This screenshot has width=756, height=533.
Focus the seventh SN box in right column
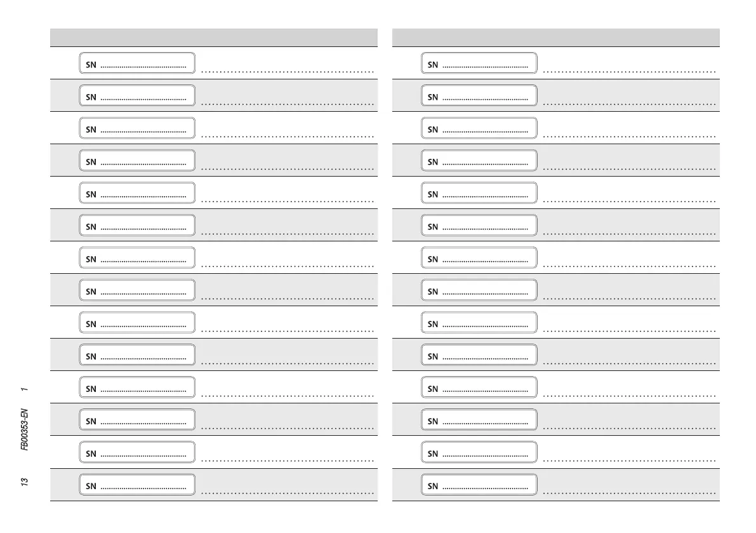coord(479,258)
